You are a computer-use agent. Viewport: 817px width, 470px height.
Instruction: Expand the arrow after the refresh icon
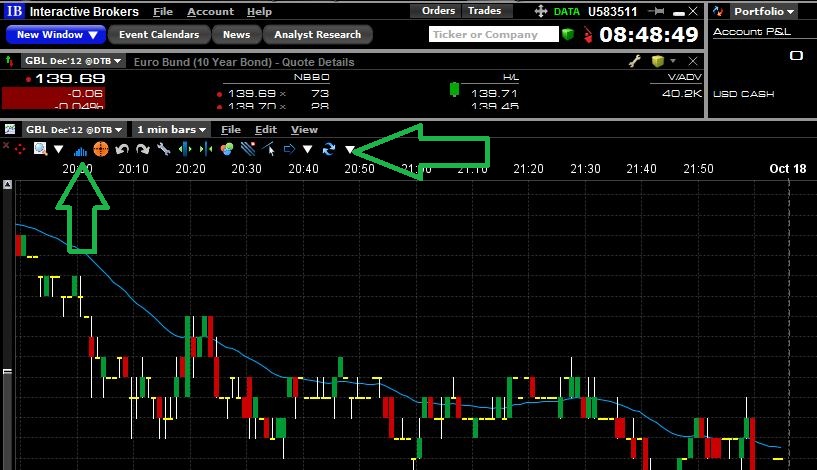coord(350,150)
